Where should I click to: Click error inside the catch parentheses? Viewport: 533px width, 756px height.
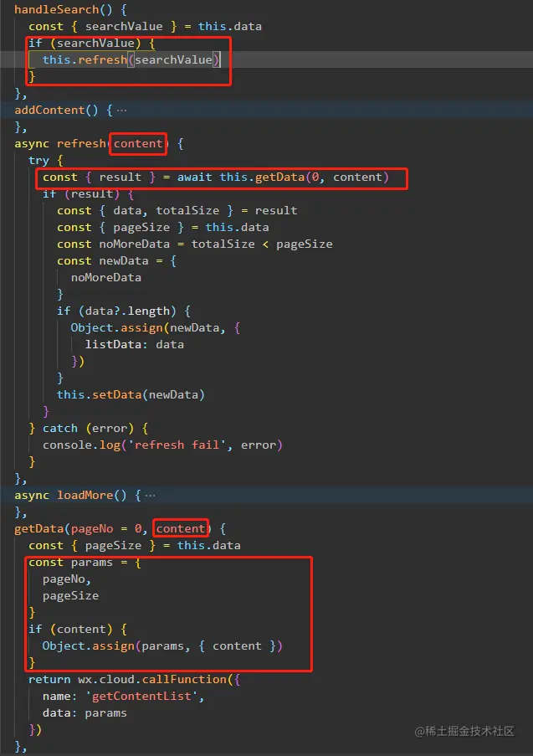pyautogui.click(x=110, y=429)
